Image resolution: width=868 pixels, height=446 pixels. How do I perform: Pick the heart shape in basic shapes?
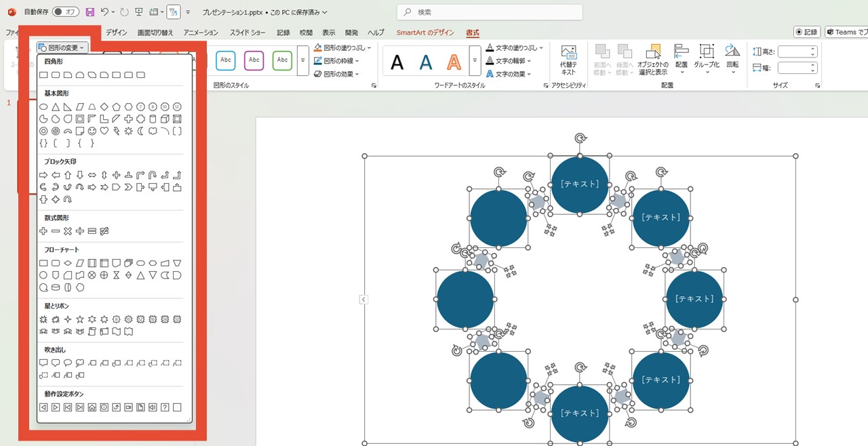(104, 131)
